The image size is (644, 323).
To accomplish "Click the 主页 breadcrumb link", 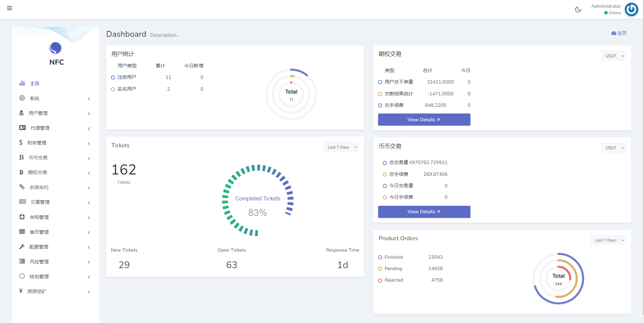I will tap(619, 33).
